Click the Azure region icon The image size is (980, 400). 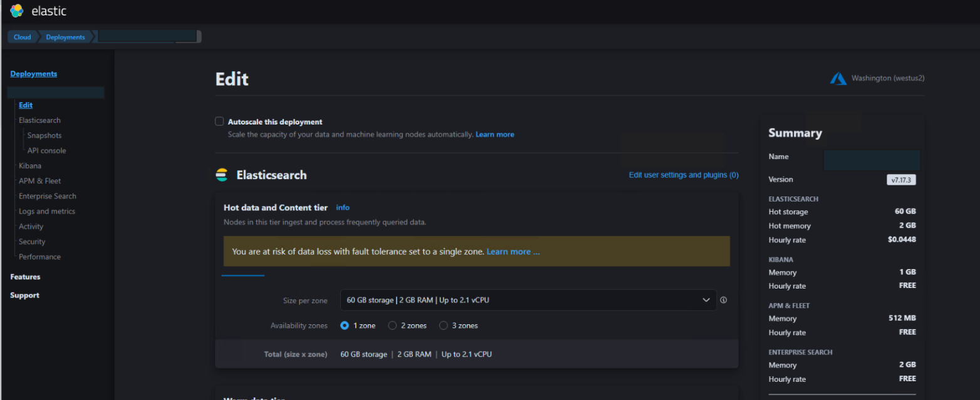838,78
